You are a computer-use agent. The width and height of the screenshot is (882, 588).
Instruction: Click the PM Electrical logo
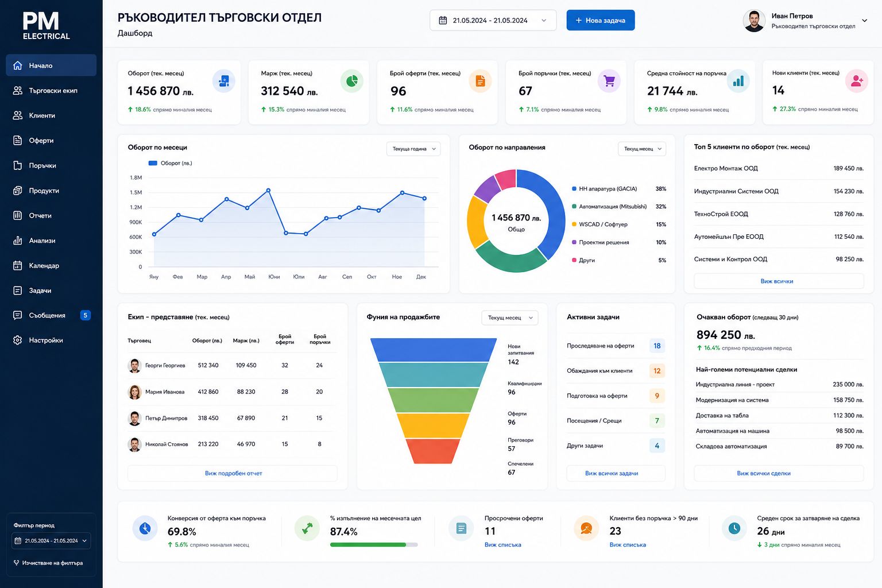(46, 26)
